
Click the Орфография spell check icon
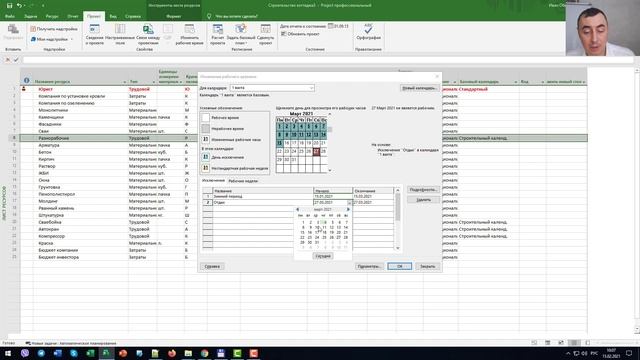click(x=368, y=32)
